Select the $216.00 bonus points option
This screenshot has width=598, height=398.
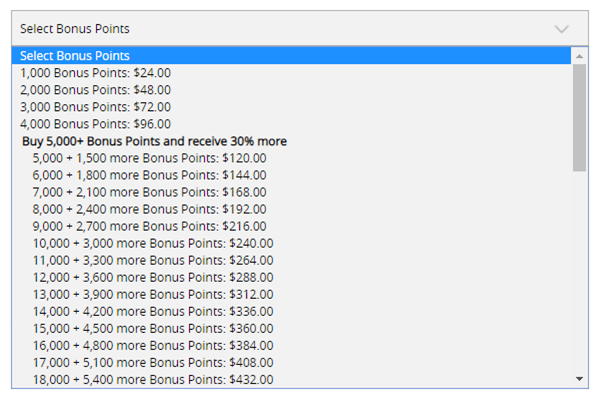(x=291, y=226)
